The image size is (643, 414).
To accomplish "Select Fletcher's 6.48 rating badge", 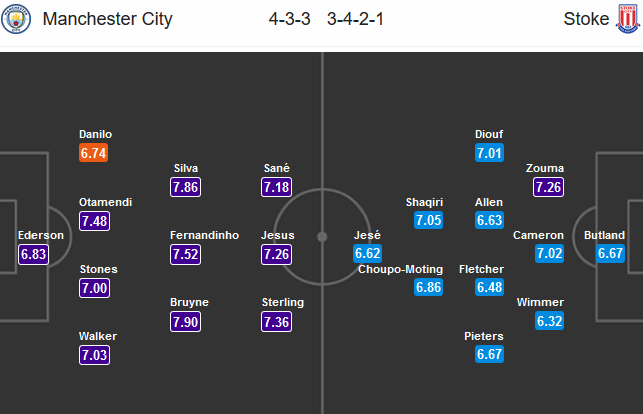I will [489, 287].
